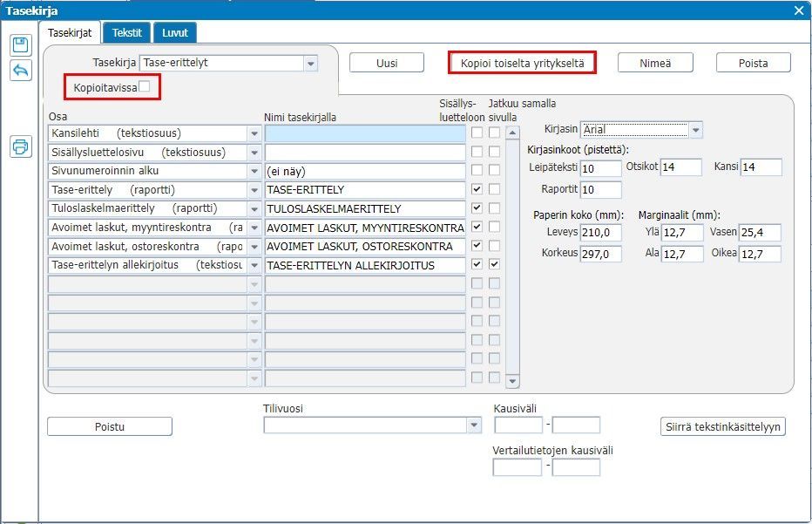
Task: Uncheck Sisällysluetteloon for TASE-ERITTELY row
Action: pos(477,189)
